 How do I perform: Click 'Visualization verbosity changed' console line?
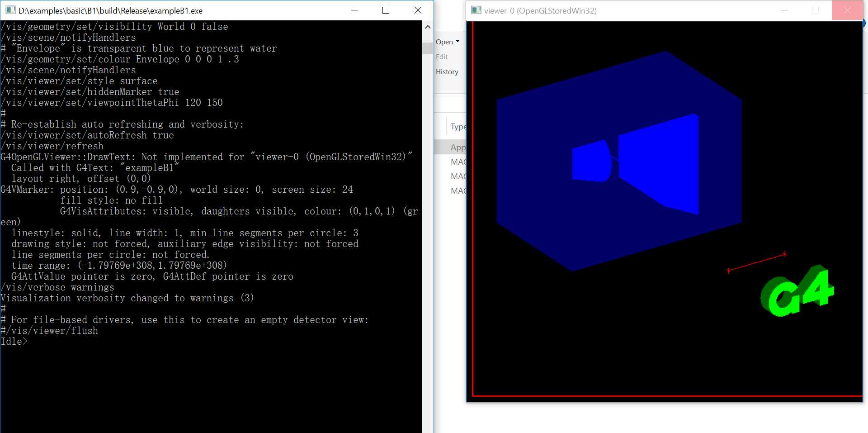127,298
